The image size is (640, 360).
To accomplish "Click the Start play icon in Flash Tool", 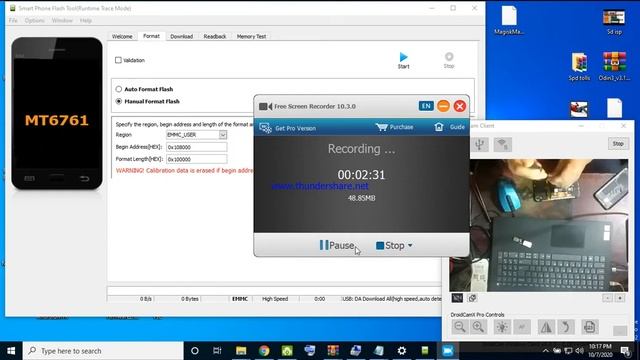I will tap(403, 57).
